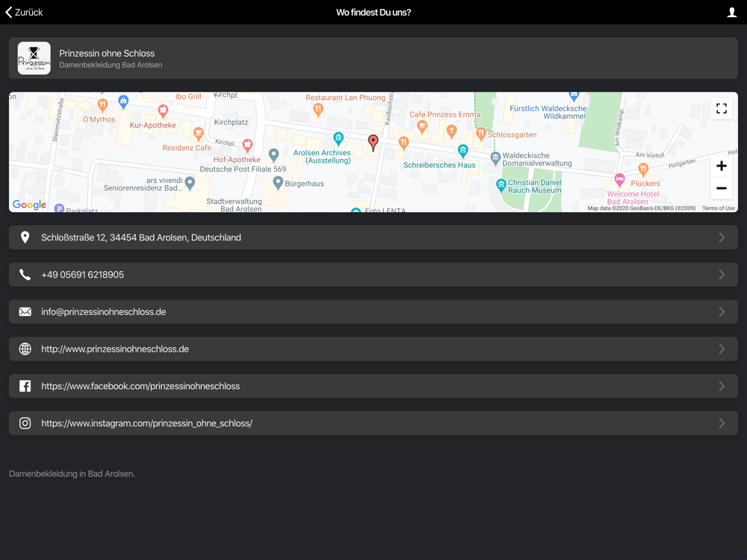Open the Schloßstraße 12 address row
This screenshot has width=747, height=560.
coord(373,237)
